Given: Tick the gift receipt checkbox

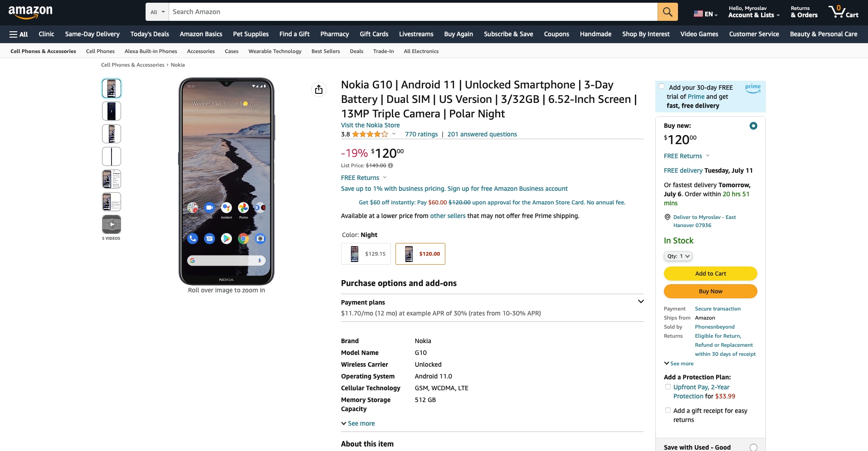Looking at the screenshot, I should [x=668, y=410].
